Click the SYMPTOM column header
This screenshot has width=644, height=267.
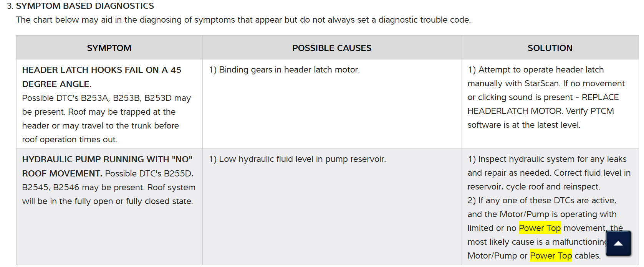[109, 48]
